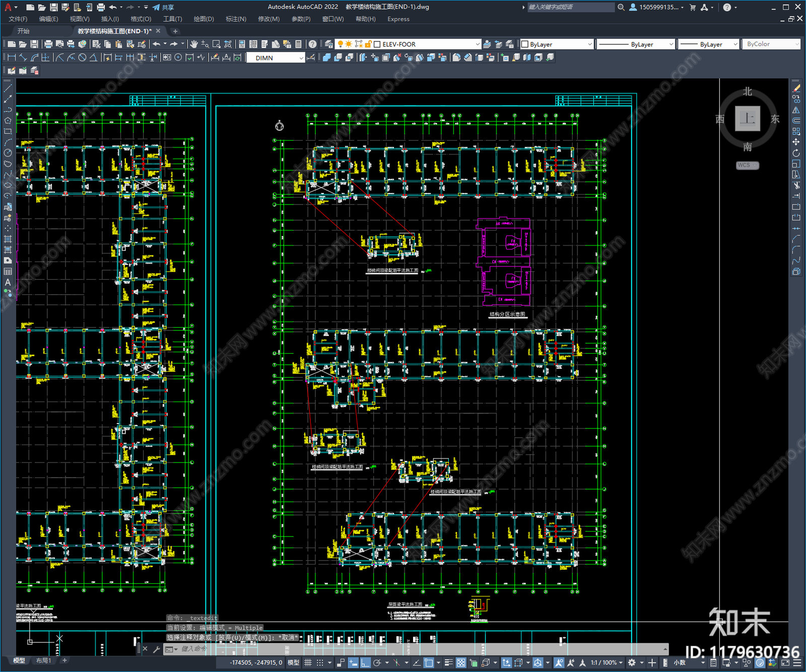
Task: Click the WCS coordinate button
Action: point(747,165)
